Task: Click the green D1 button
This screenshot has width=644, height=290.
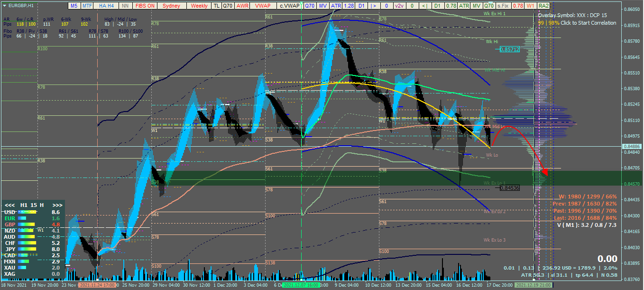Action: click(438, 6)
